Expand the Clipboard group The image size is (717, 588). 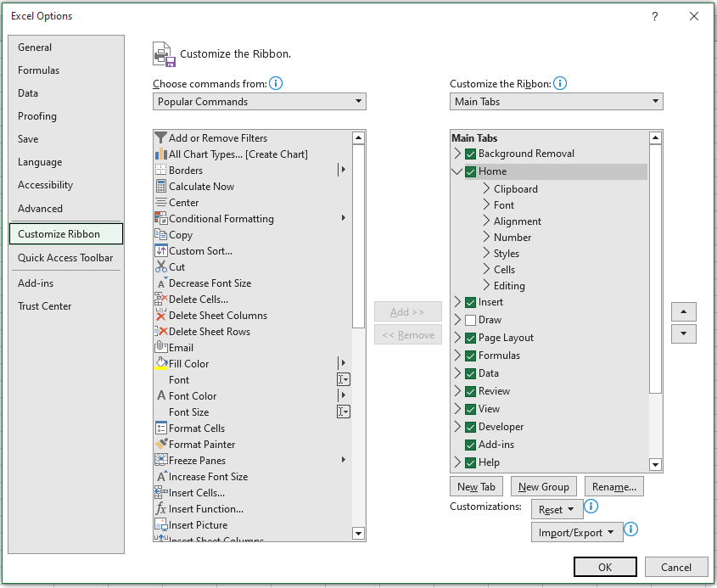(x=486, y=188)
